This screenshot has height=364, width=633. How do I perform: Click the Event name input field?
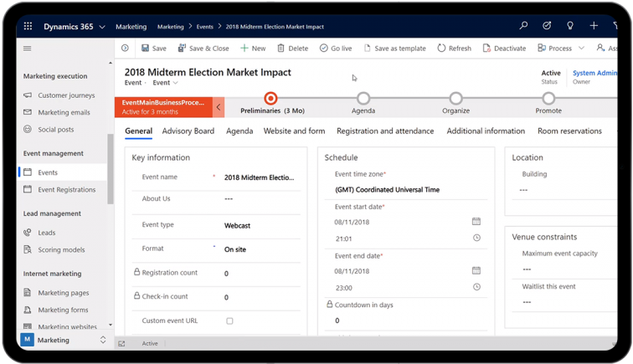[260, 177]
